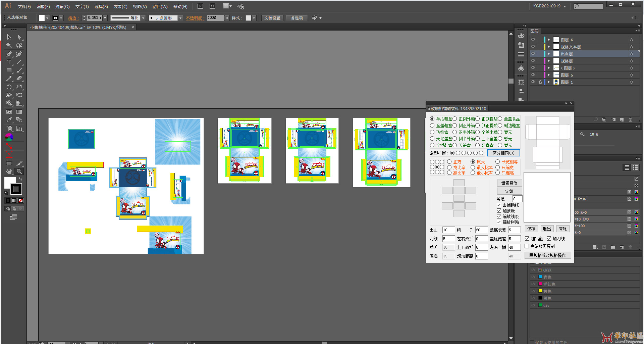Open the stroke weight dropdown
This screenshot has height=344, width=644.
pyautogui.click(x=105, y=18)
